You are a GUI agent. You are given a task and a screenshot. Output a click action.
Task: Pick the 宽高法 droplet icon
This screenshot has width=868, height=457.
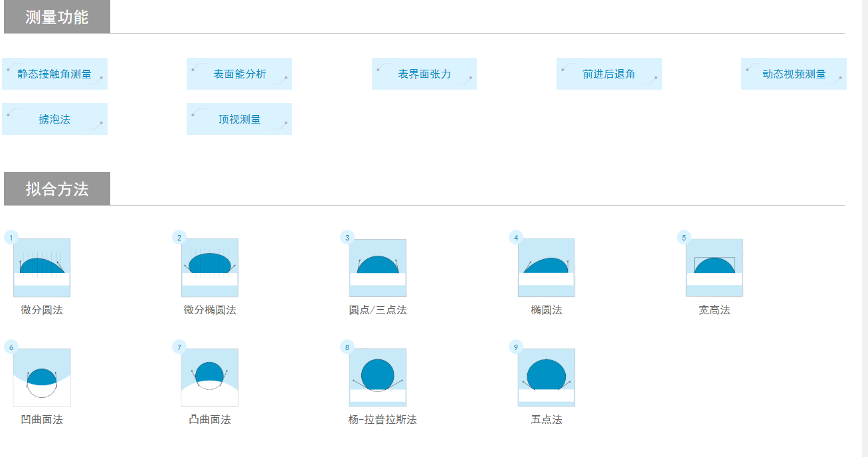[x=715, y=268]
